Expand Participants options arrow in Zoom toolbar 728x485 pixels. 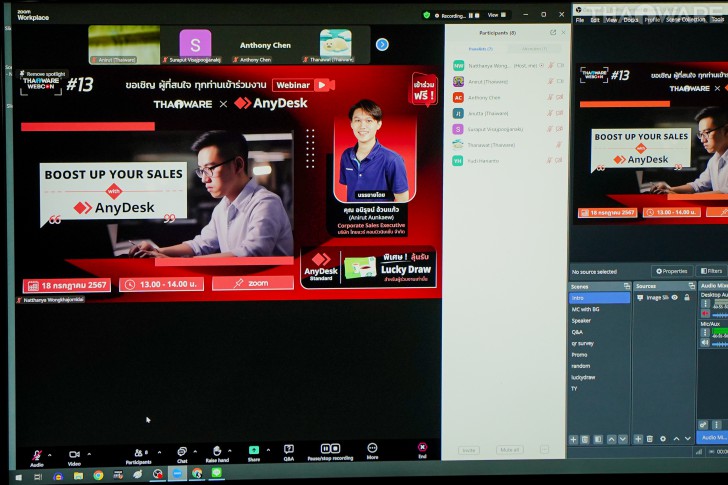(x=159, y=452)
